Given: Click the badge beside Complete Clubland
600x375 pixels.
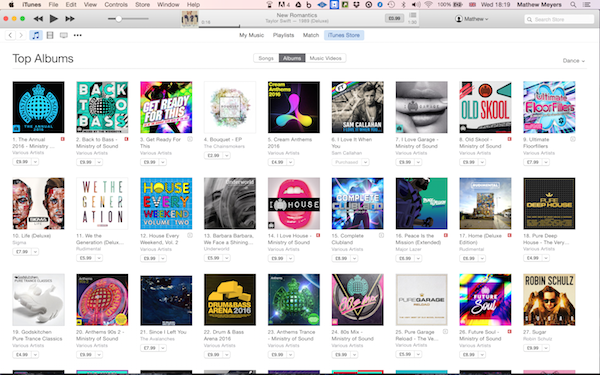Looking at the screenshot, I should (x=382, y=236).
